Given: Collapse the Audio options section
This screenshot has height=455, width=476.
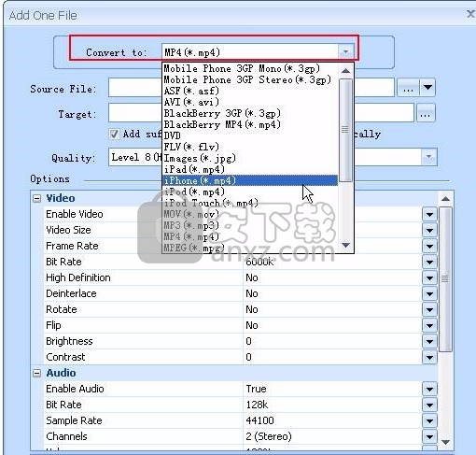Looking at the screenshot, I should point(37,373).
